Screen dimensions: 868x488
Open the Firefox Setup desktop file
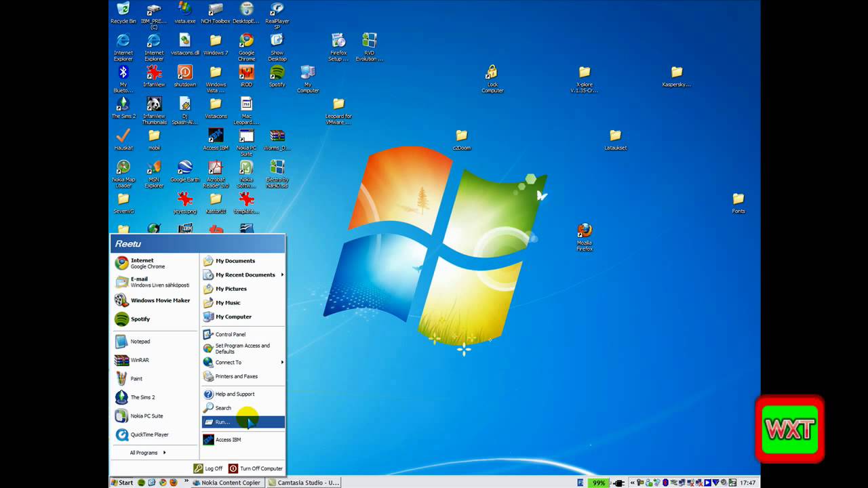(x=338, y=47)
